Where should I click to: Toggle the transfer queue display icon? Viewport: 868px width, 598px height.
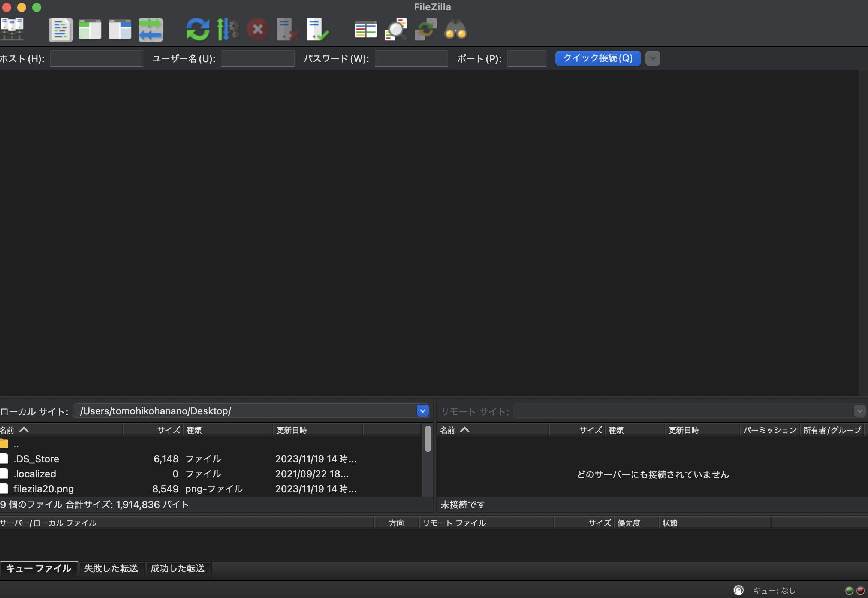150,30
